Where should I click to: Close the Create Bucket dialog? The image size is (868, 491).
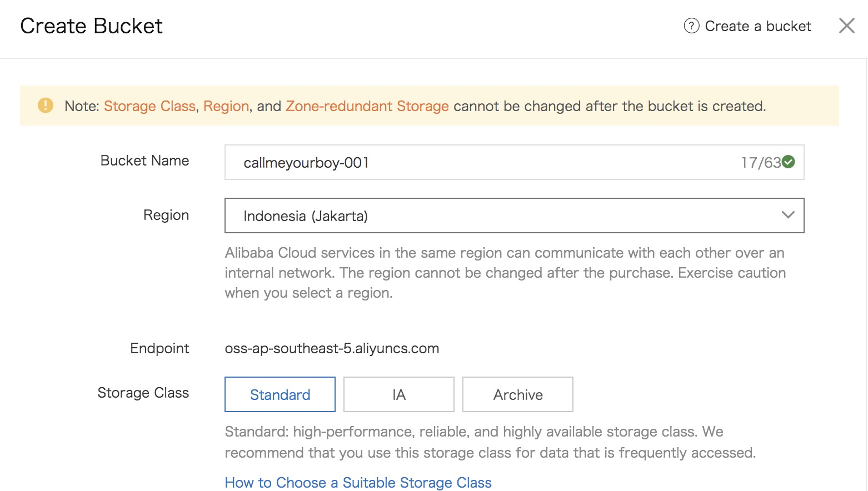click(x=846, y=26)
